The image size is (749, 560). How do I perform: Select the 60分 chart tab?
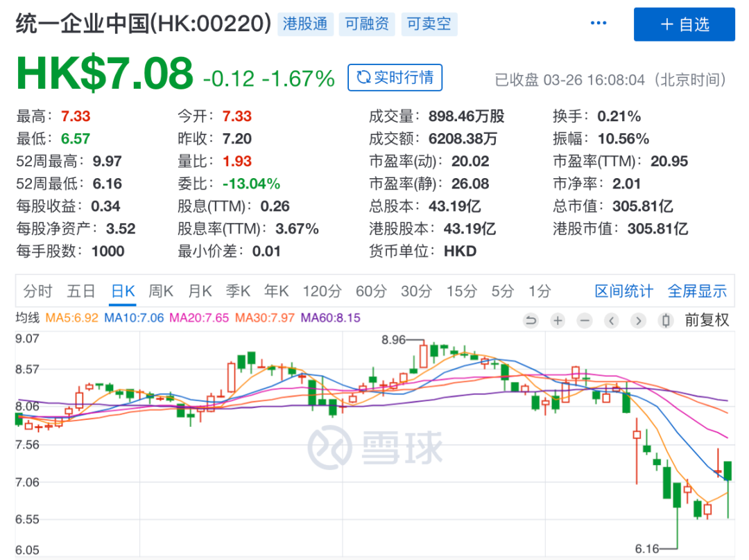point(371,290)
